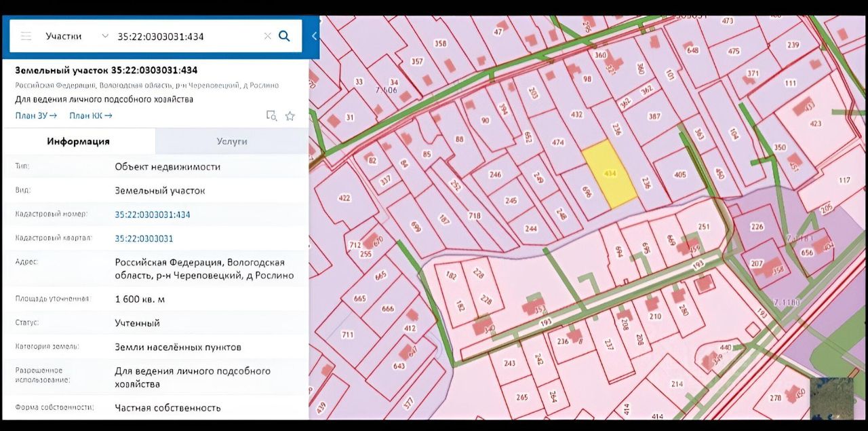The image size is (868, 431).
Task: Click parcel 423 on map
Action: click(x=815, y=124)
